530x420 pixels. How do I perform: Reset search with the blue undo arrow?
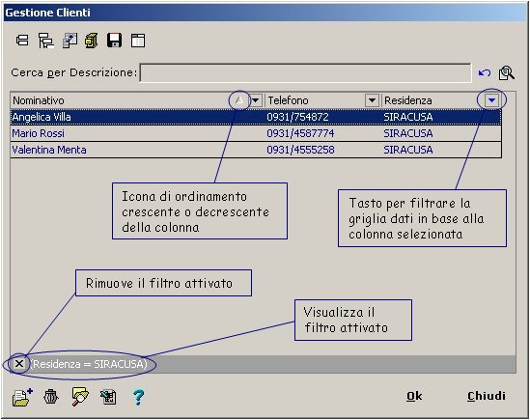(x=485, y=72)
